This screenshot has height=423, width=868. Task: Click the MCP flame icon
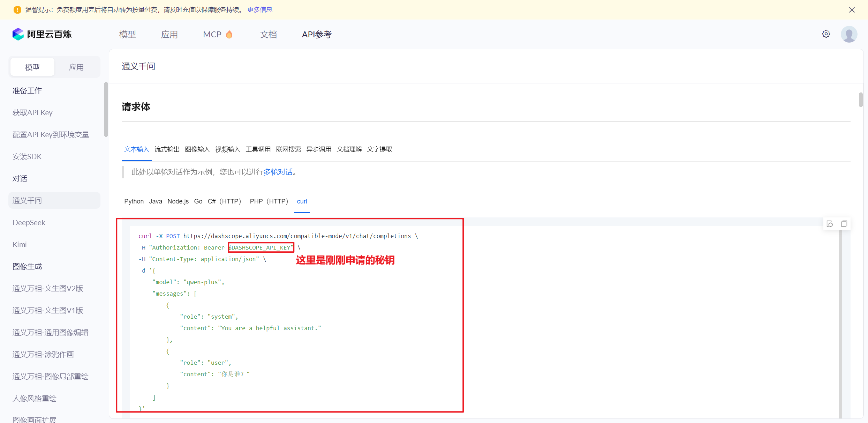[x=229, y=35]
